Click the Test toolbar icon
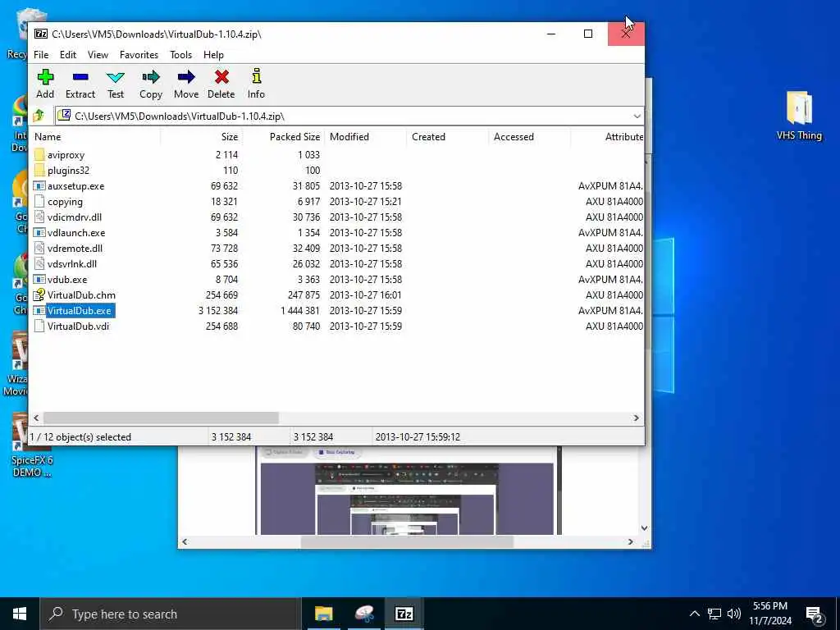Image resolution: width=840 pixels, height=630 pixels. (115, 77)
